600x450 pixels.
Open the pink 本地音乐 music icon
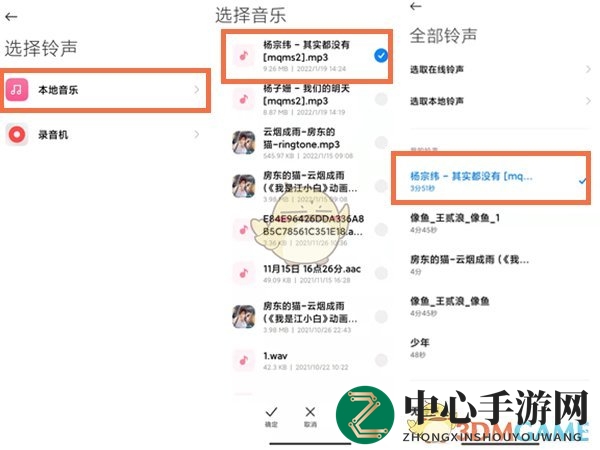17,90
